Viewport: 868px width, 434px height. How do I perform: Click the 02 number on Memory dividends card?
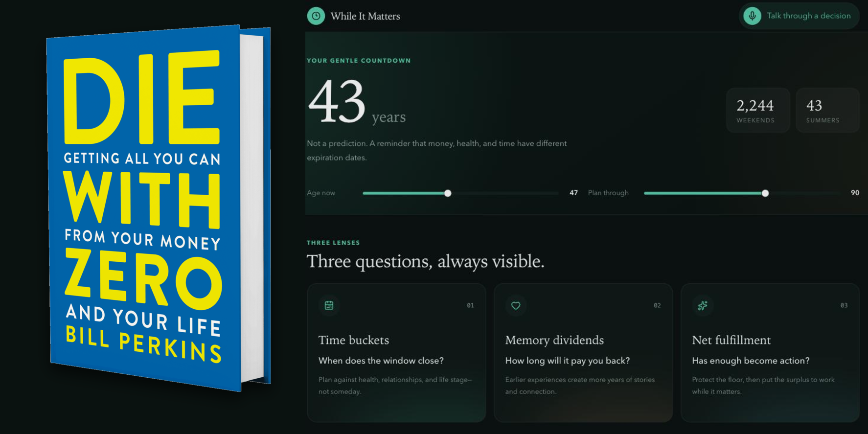click(x=657, y=305)
